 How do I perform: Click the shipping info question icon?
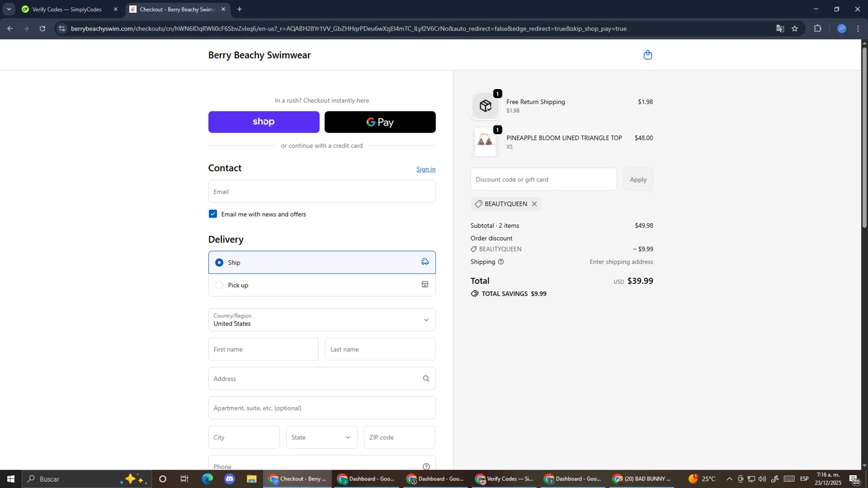[x=501, y=262]
